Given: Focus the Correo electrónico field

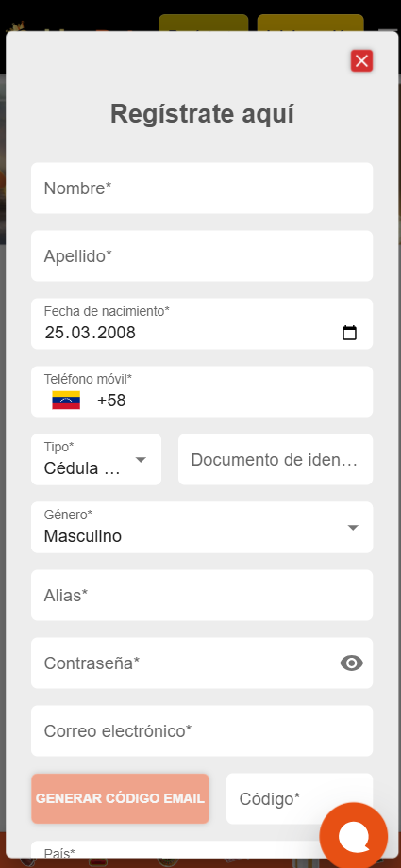Looking at the screenshot, I should click(202, 730).
